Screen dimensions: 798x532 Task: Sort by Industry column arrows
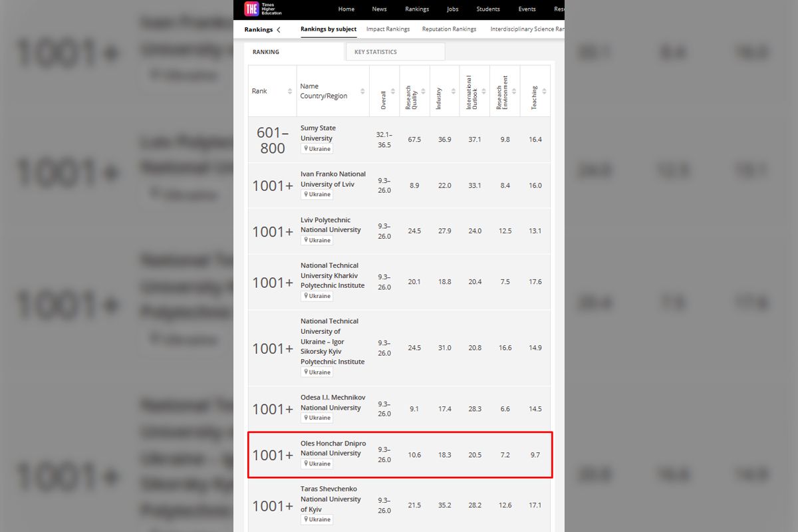[454, 91]
